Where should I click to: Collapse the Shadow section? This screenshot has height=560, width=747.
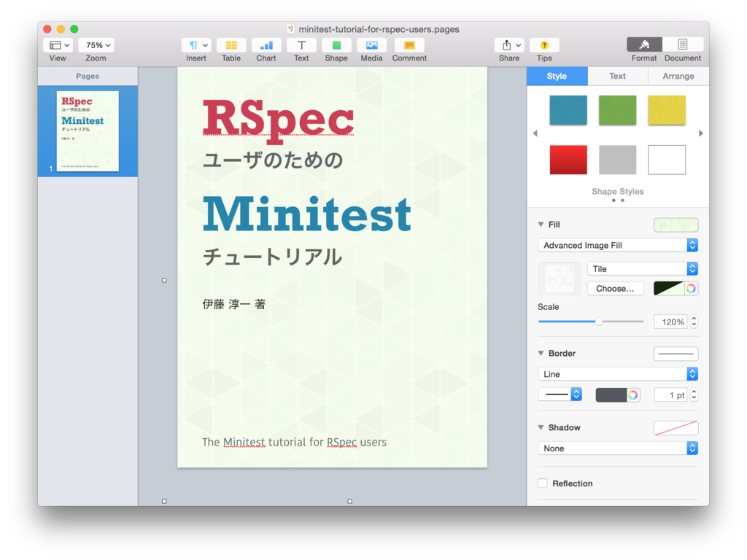tap(541, 427)
